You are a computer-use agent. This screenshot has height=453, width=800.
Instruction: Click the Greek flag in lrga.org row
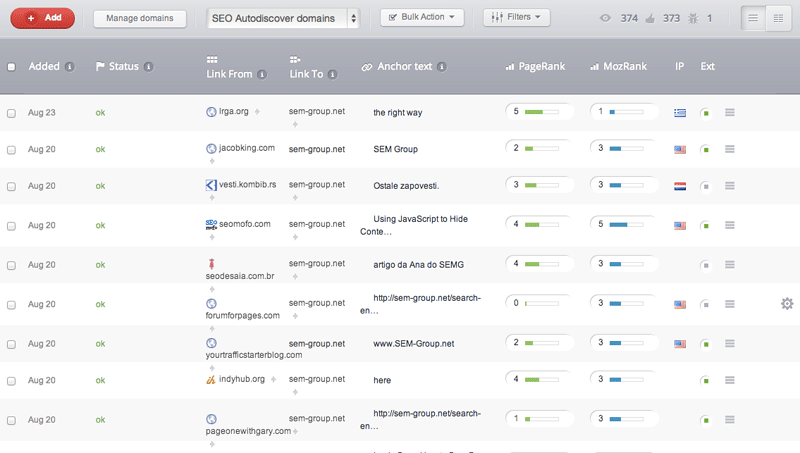(x=680, y=112)
